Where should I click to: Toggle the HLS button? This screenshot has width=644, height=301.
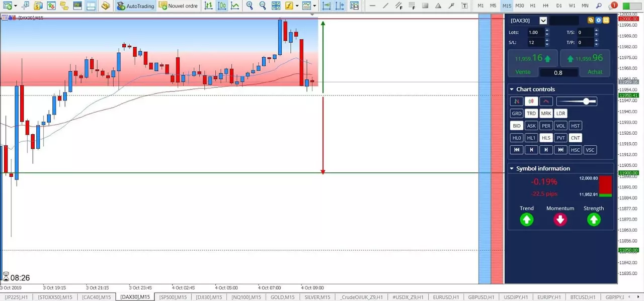[546, 138]
